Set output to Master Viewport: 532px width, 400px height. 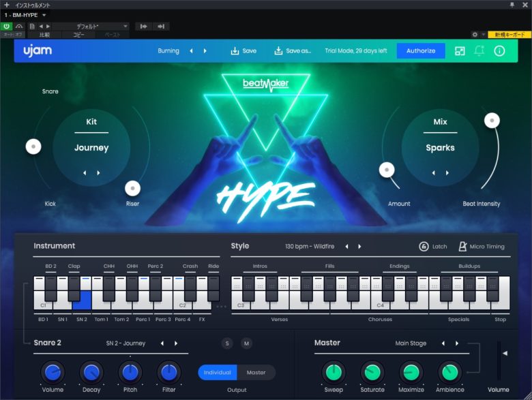[x=256, y=372]
